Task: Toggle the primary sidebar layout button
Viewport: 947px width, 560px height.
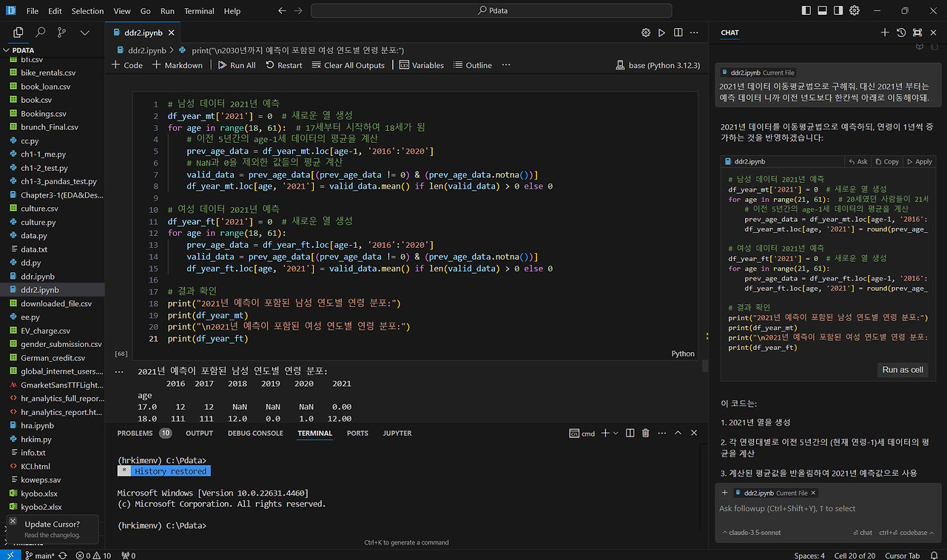Action: tap(806, 11)
